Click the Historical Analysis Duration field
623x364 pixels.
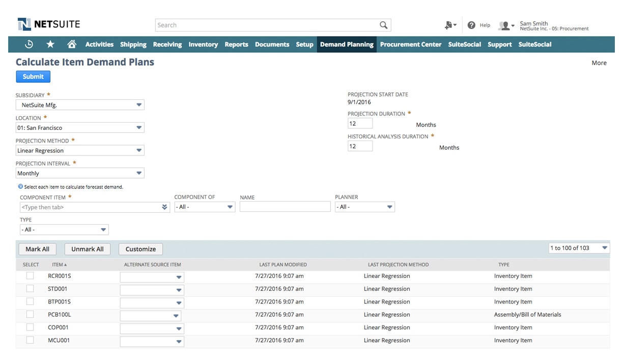(x=360, y=146)
